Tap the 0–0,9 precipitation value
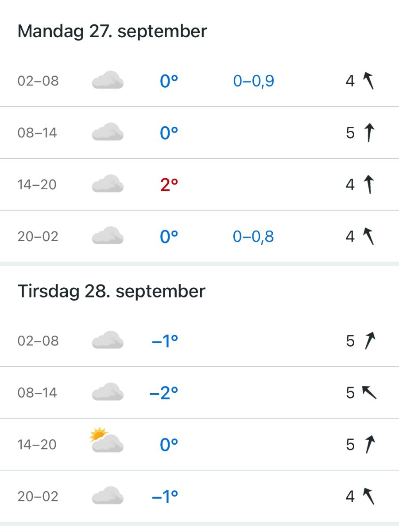The height and width of the screenshot is (532, 399). pos(254,81)
